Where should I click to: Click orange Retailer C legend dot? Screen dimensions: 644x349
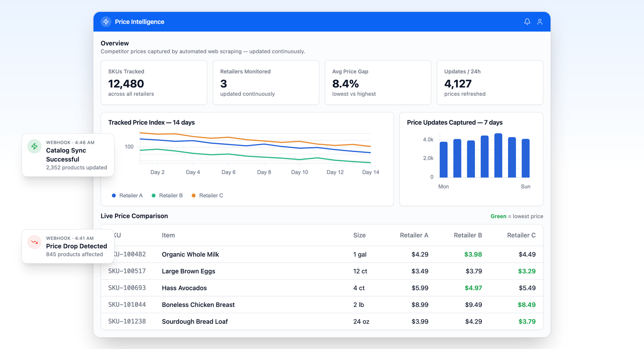click(x=194, y=196)
